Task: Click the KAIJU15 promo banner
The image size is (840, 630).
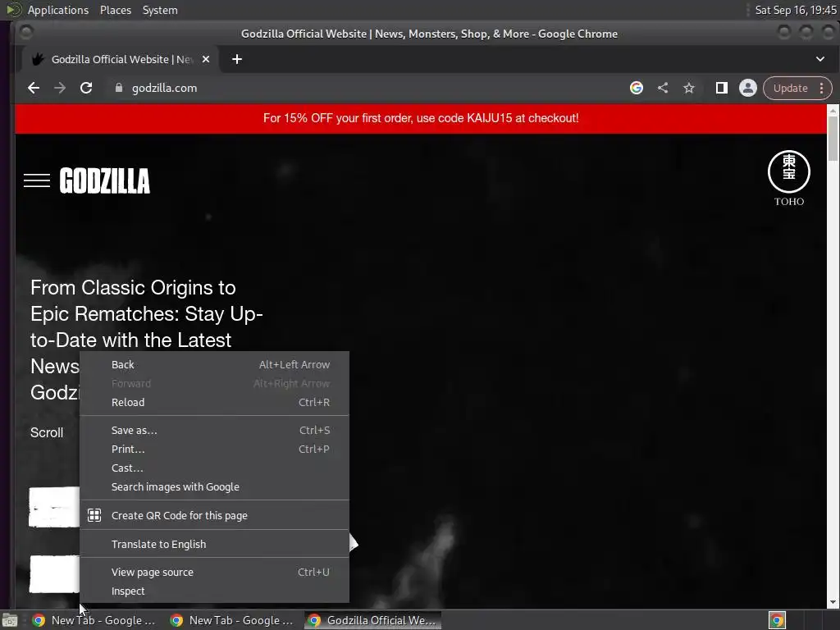Action: (x=421, y=118)
